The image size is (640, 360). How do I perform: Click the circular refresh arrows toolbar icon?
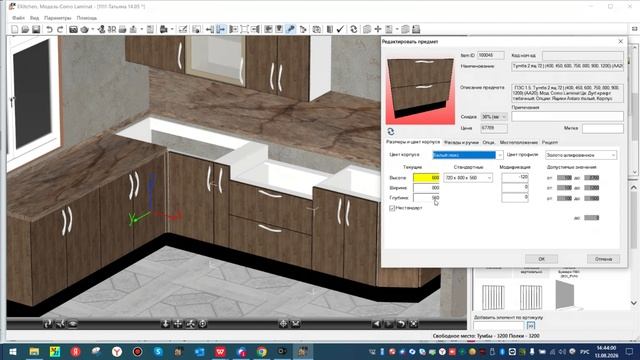(353, 29)
